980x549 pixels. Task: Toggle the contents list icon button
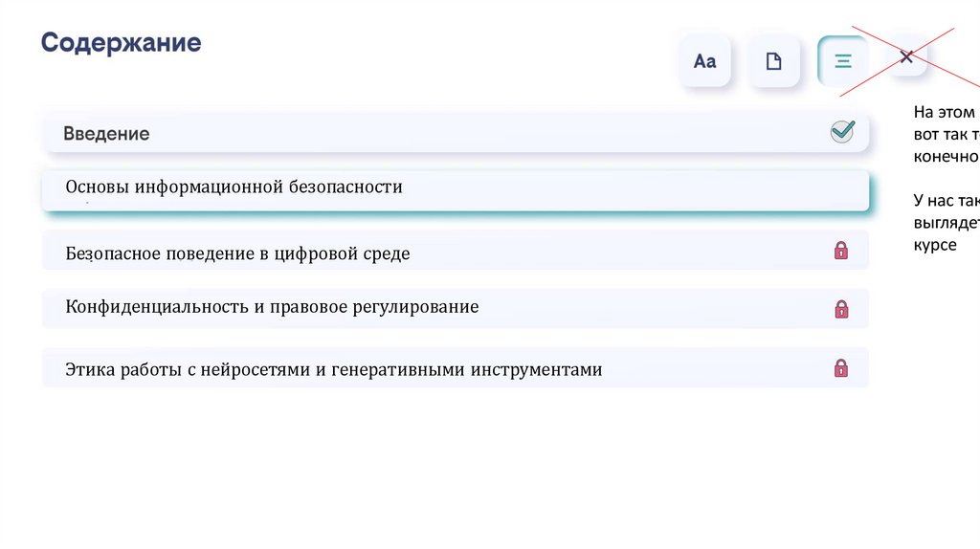tap(842, 61)
